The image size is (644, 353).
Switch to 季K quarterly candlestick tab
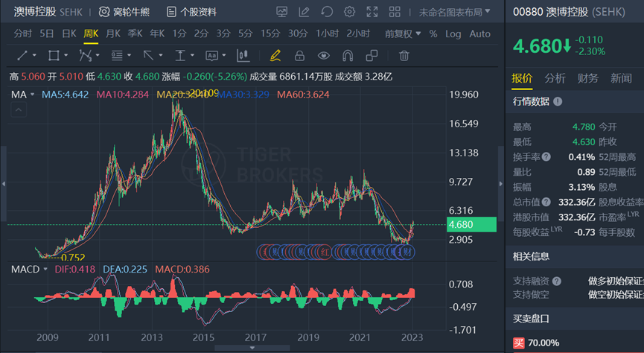(x=135, y=34)
